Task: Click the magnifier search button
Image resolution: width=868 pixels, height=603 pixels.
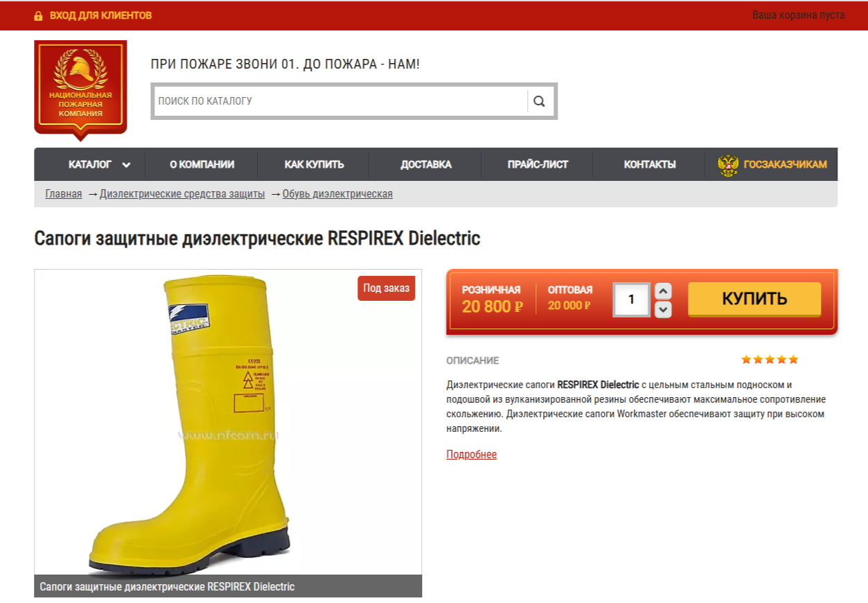Action: tap(540, 101)
